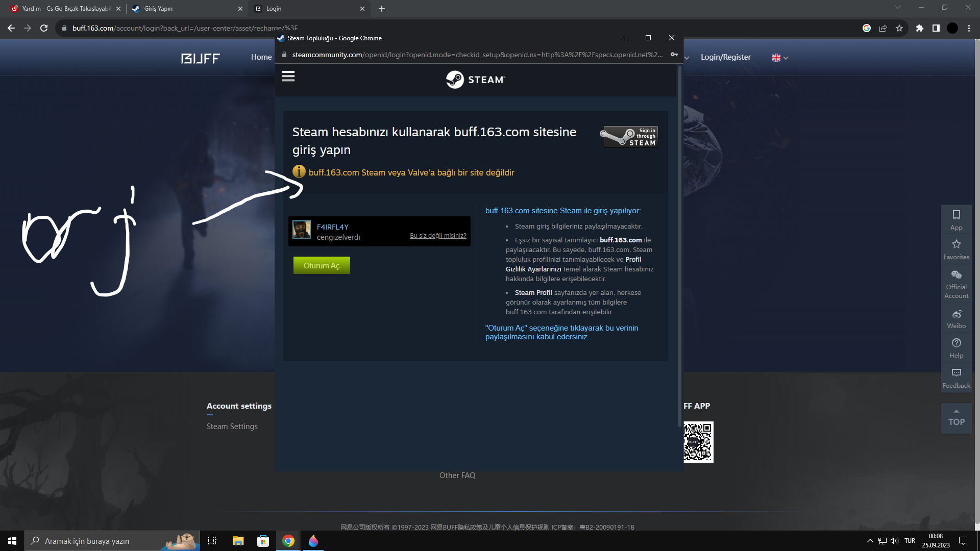The width and height of the screenshot is (980, 551).
Task: Open Chrome extensions puzzle icon
Action: (920, 28)
